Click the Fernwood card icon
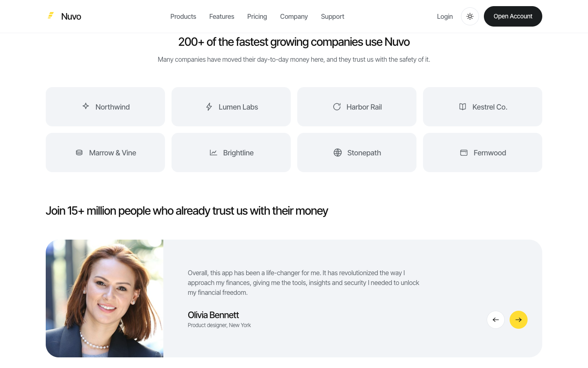 (464, 153)
